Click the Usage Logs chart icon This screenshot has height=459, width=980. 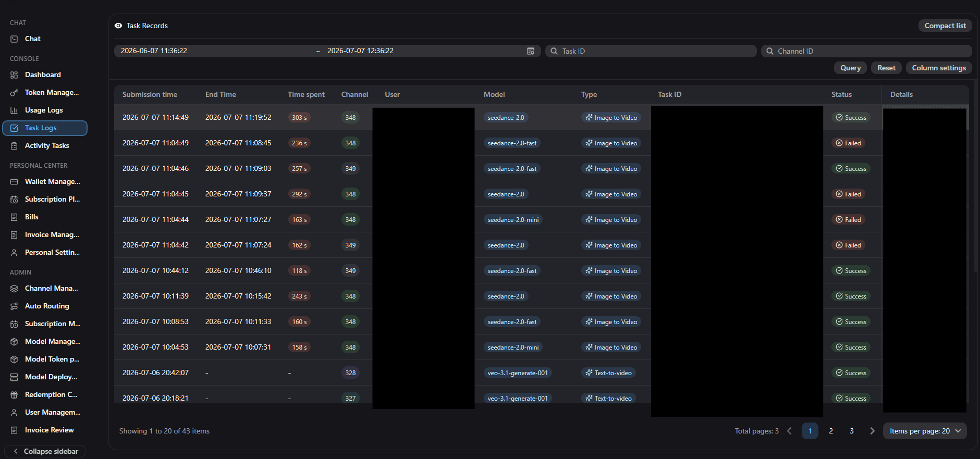click(14, 110)
